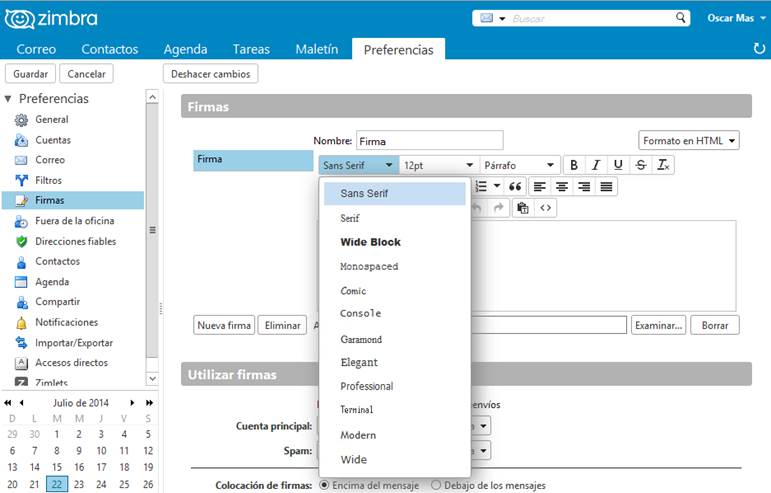Image resolution: width=771 pixels, height=493 pixels.
Task: Select Debajo de los mensajes radio option
Action: (436, 485)
